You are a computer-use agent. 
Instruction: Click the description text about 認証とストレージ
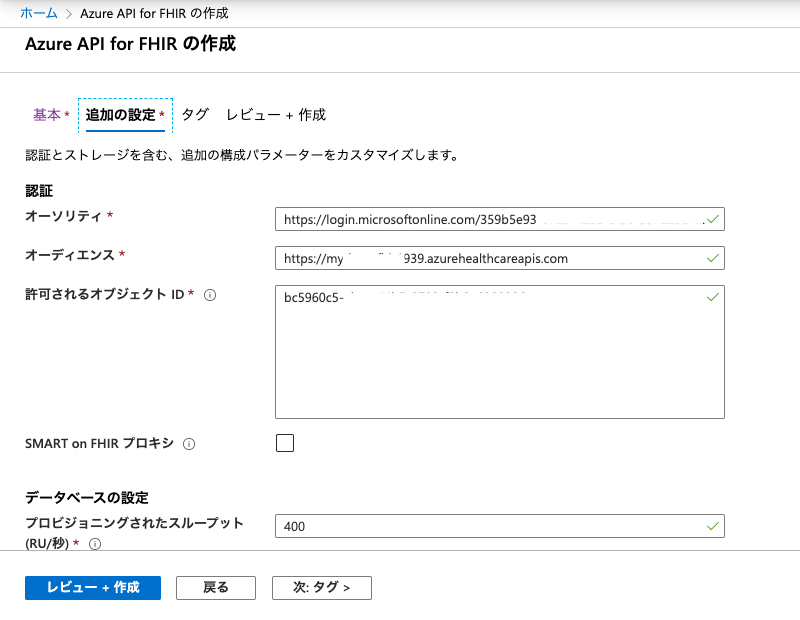[242, 155]
